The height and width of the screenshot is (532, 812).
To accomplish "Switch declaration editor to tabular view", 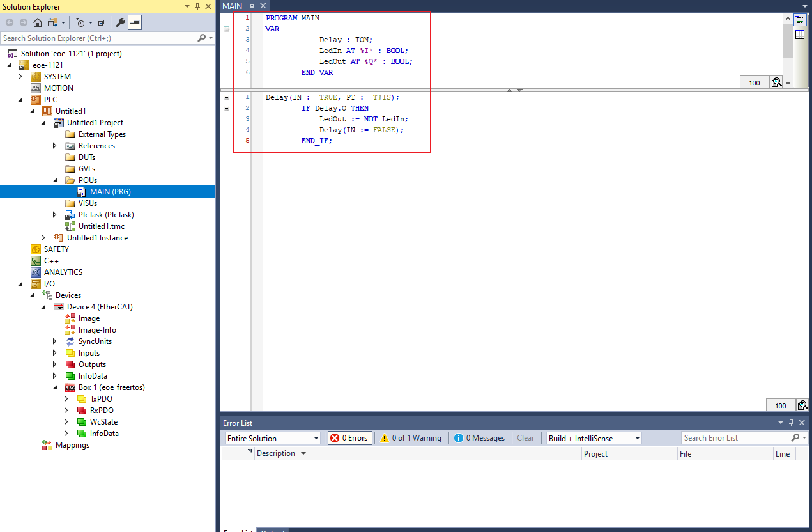I will (x=800, y=34).
